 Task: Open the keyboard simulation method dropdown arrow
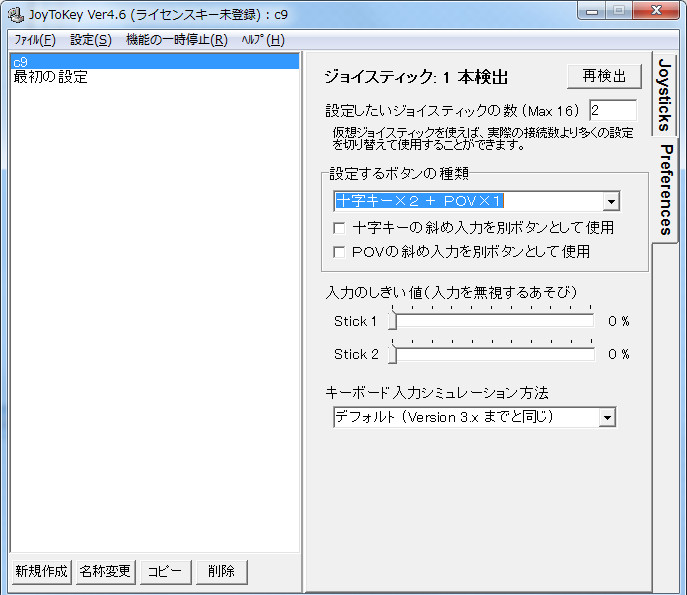coord(607,417)
